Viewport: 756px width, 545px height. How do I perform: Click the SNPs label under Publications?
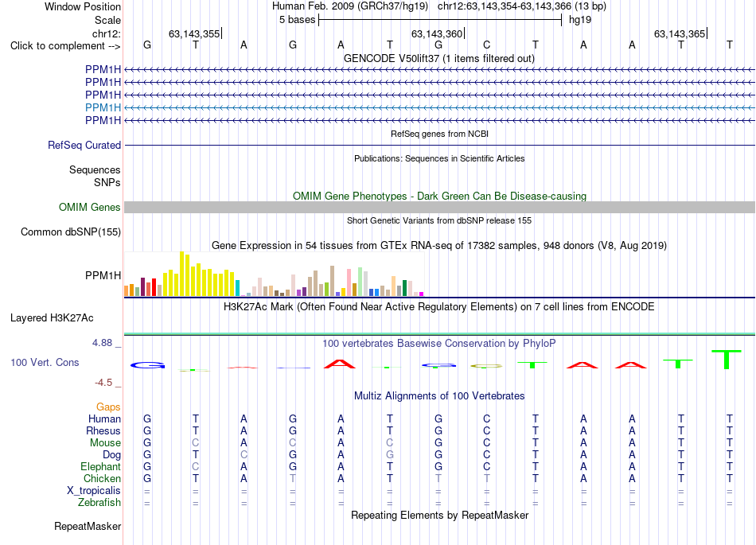click(107, 183)
